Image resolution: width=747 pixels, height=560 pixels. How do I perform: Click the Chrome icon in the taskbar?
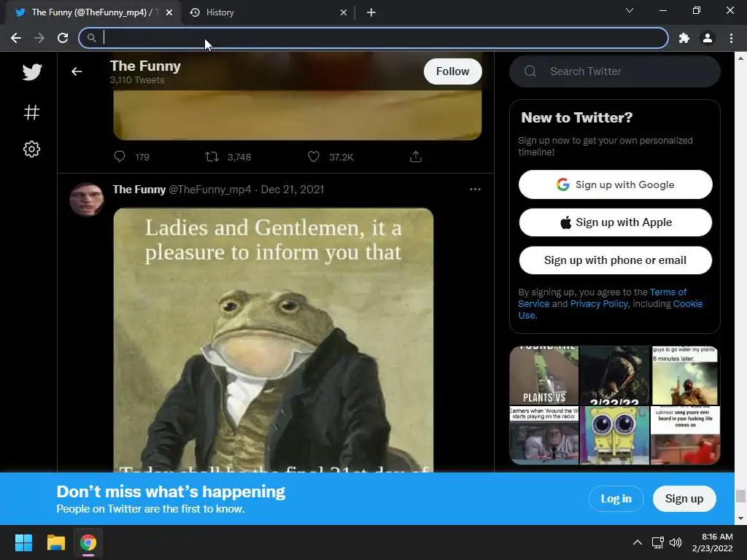pos(88,542)
